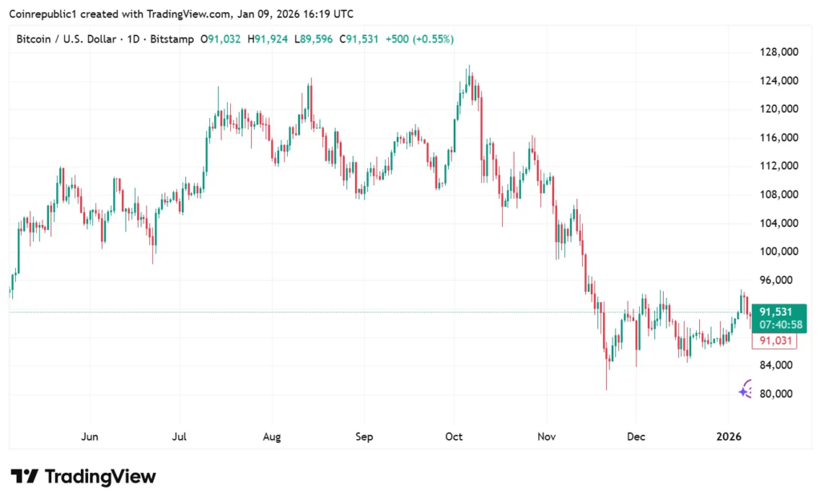Click the low value L89,596 in legend
The image size is (821, 504).
(315, 38)
